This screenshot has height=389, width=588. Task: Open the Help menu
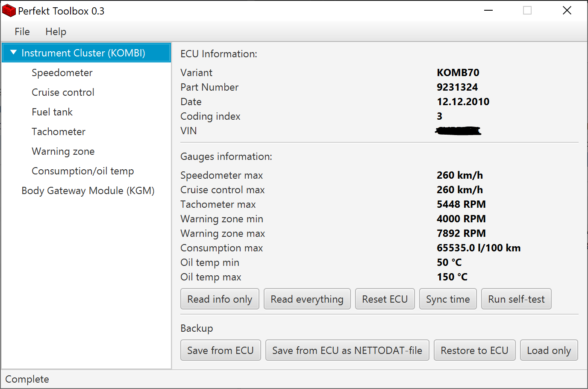[x=56, y=32]
